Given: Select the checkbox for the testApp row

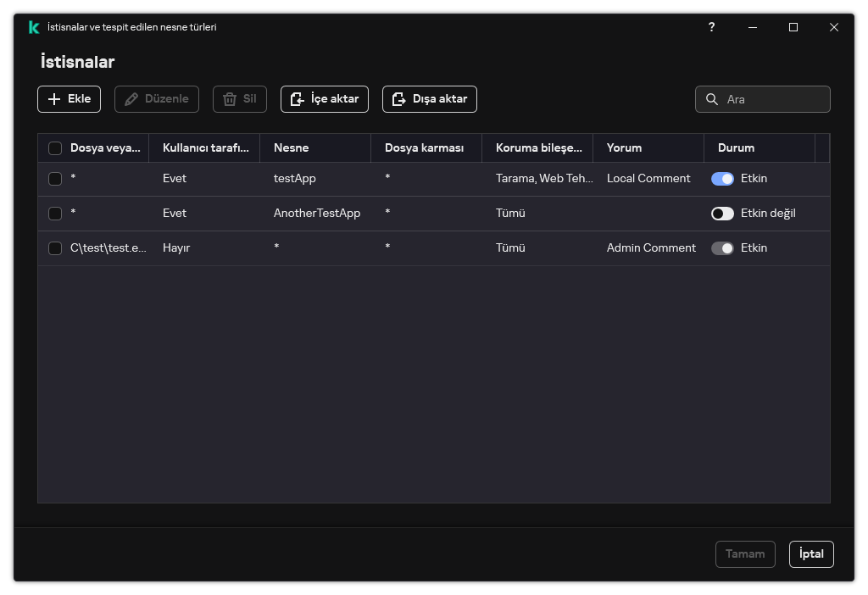Looking at the screenshot, I should tap(55, 179).
